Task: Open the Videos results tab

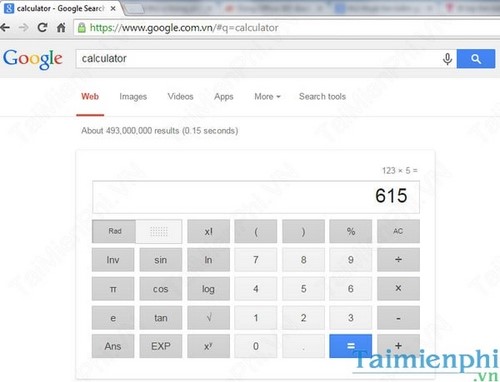Action: (x=180, y=97)
